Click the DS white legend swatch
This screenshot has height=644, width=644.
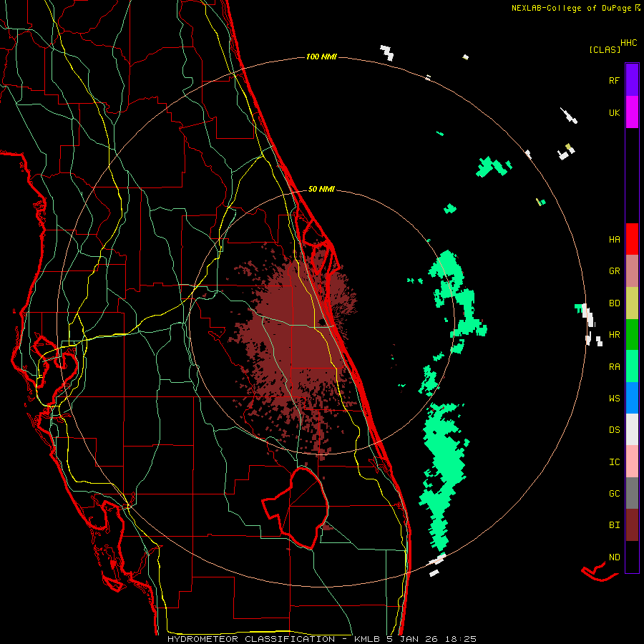(632, 429)
